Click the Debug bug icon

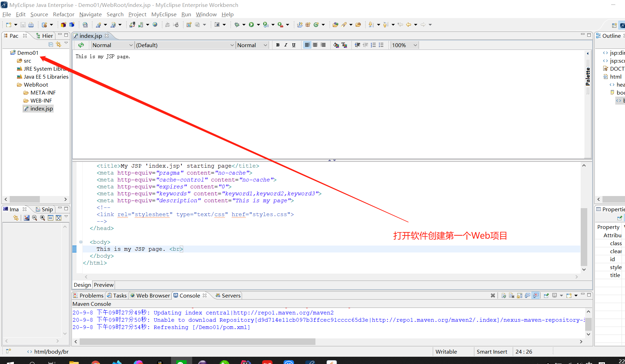(x=237, y=25)
